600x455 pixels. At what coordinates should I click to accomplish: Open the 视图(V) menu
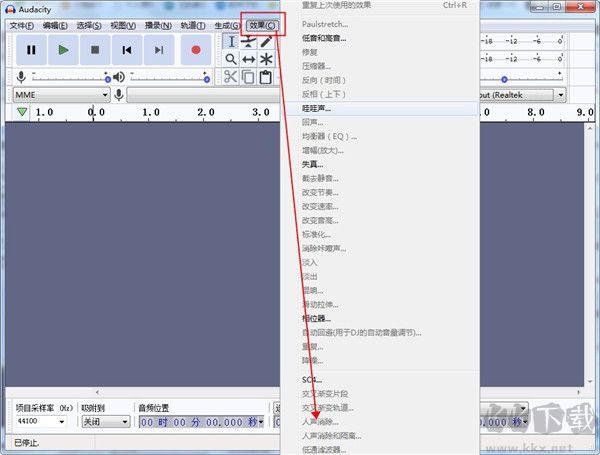(x=123, y=26)
